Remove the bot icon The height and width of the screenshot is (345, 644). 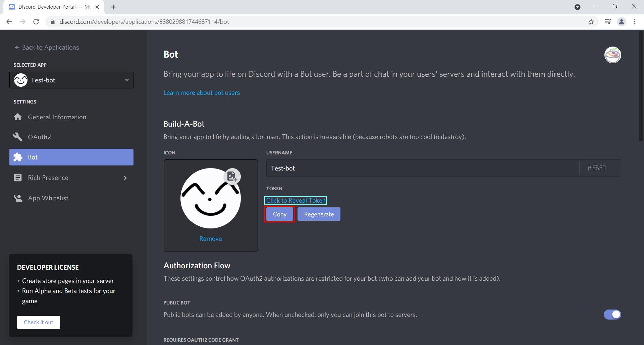211,239
